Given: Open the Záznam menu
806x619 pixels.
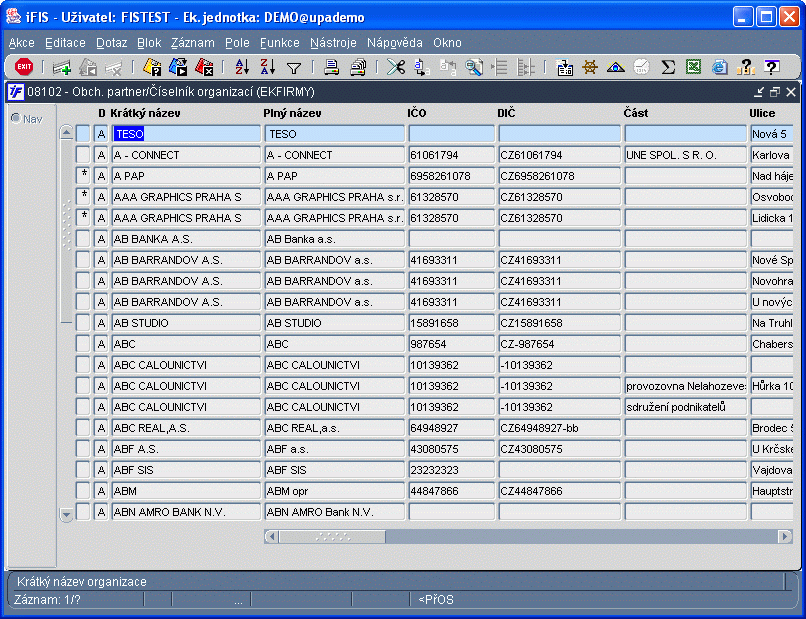Looking at the screenshot, I should click(x=193, y=43).
